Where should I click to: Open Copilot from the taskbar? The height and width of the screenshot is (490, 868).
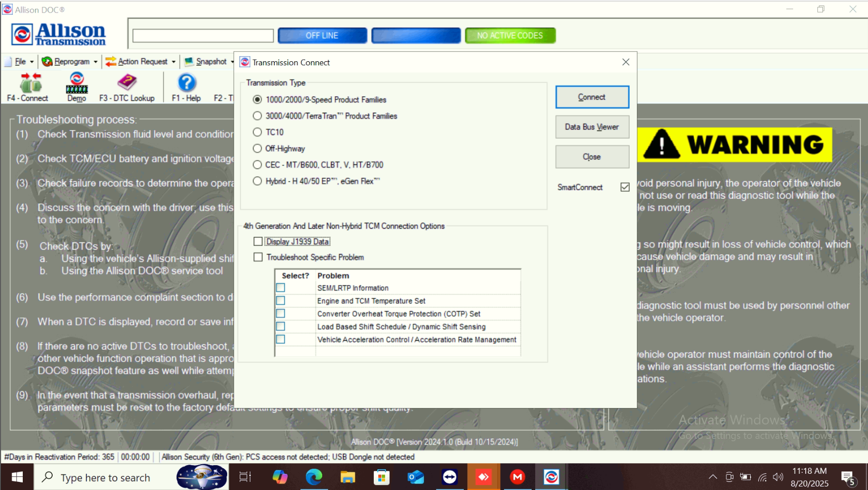pos(280,477)
